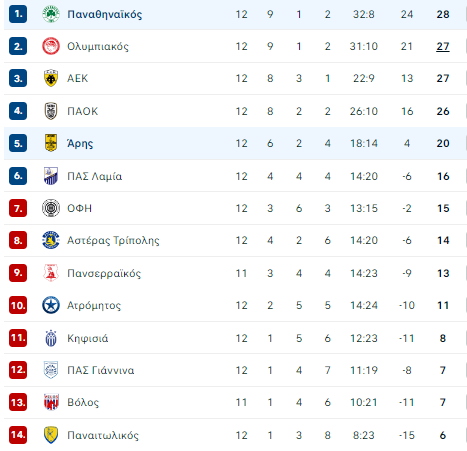The height and width of the screenshot is (451, 467).
Task: Open the ΑΕΚ yellow eagle crest
Action: [x=51, y=78]
